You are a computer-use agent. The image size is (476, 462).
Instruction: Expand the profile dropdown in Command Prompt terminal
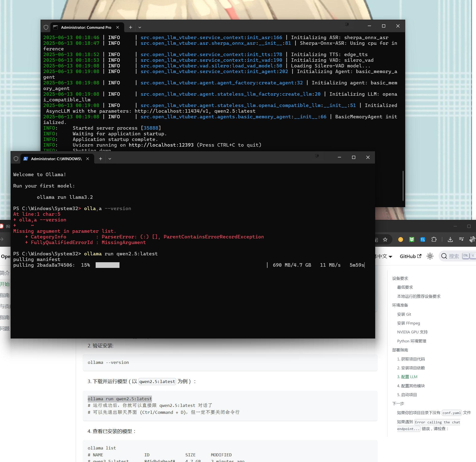140,27
